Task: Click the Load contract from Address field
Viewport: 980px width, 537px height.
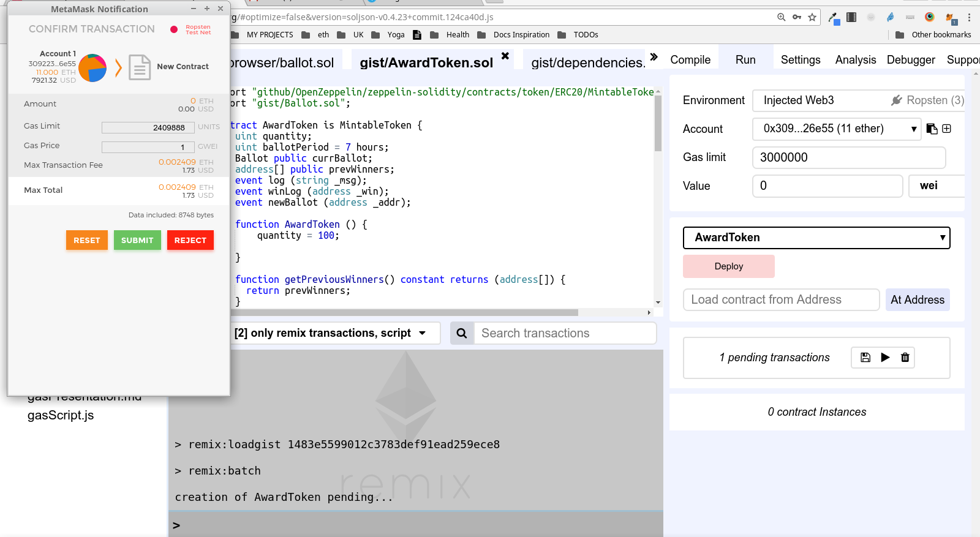Action: tap(782, 300)
